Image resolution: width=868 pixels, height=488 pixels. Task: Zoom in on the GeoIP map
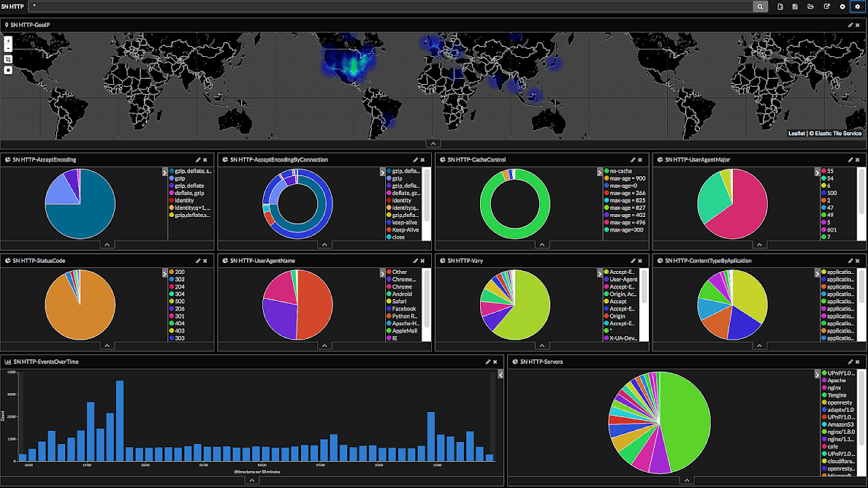tap(8, 40)
